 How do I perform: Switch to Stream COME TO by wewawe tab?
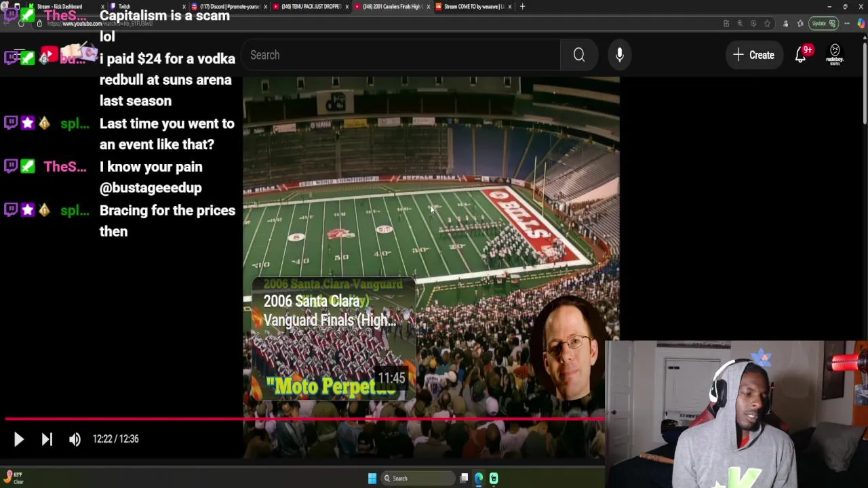[x=473, y=7]
